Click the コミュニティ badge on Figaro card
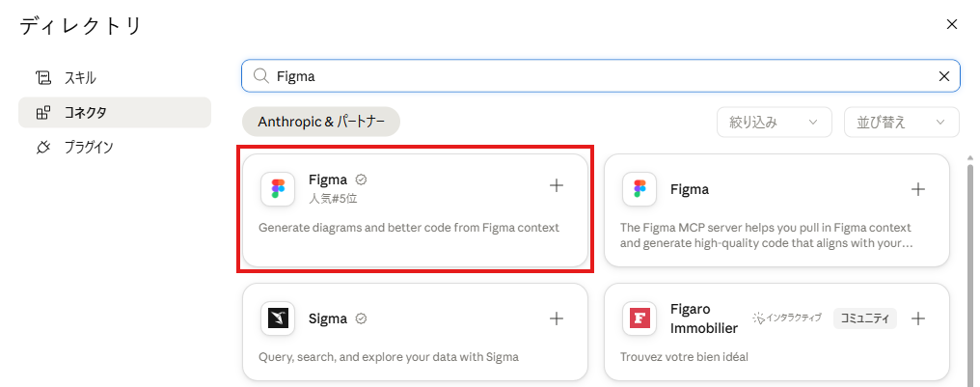Screen dimensions: 980x387 [864, 318]
